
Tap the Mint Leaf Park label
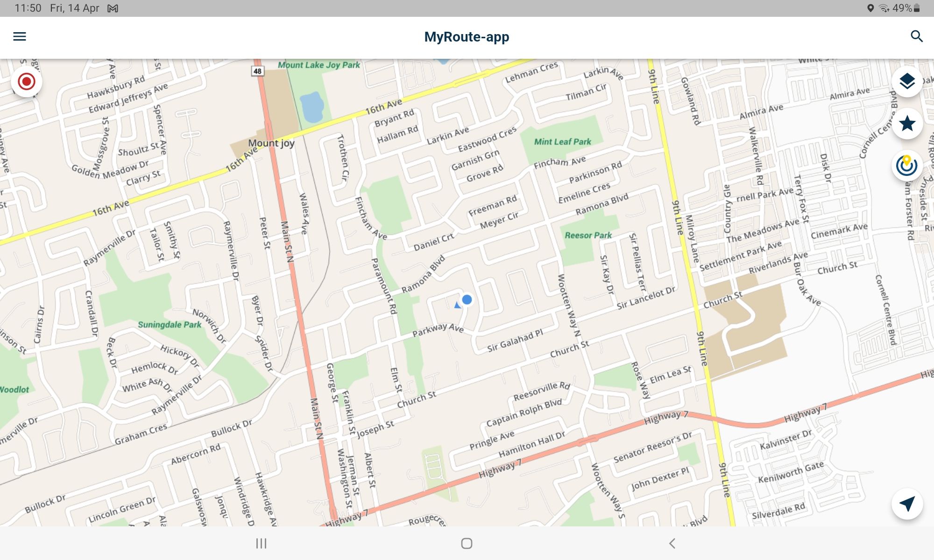[562, 141]
